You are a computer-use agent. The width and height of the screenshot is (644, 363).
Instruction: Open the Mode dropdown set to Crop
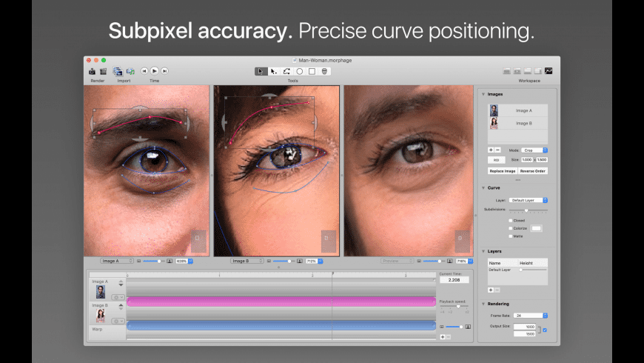534,150
